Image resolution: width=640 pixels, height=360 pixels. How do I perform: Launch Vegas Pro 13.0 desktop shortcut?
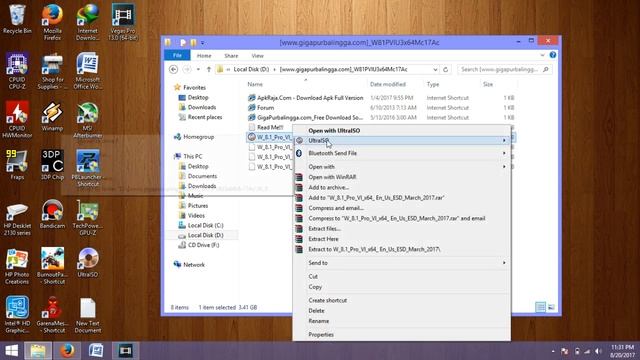(122, 22)
